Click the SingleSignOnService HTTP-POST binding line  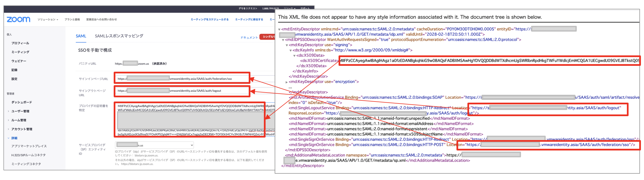462,145
